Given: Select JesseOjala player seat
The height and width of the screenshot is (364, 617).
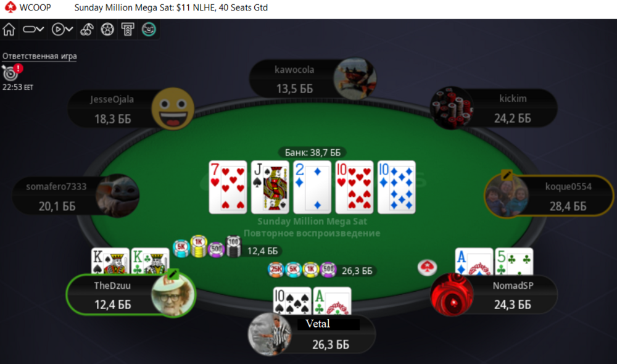Looking at the screenshot, I should tap(131, 109).
